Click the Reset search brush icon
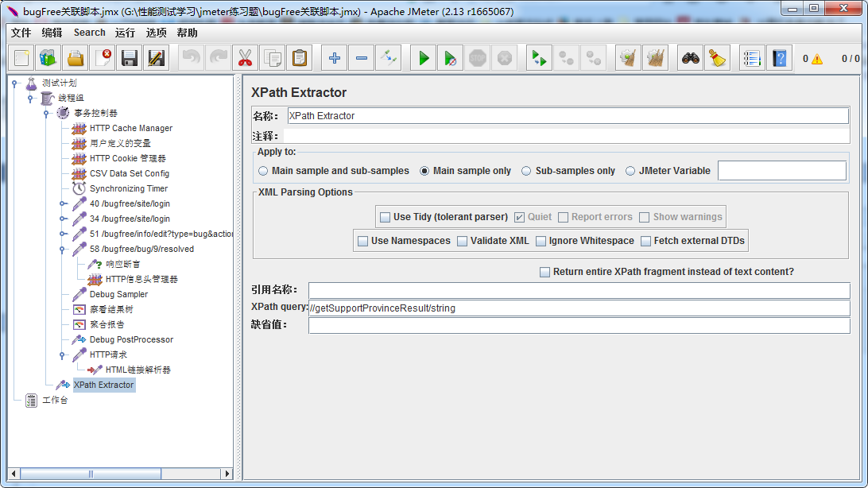This screenshot has width=868, height=488. point(718,58)
